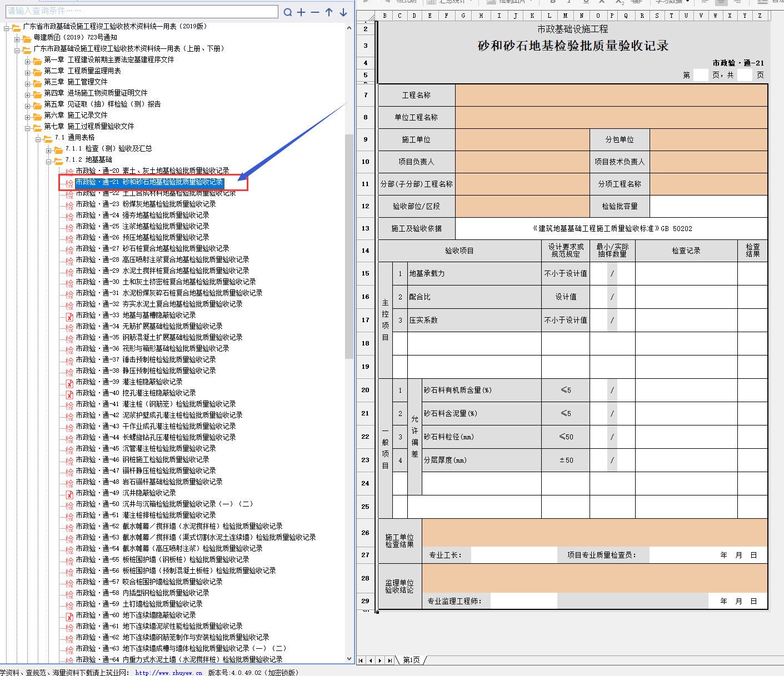Open 通-31 水泥粉煤灰碎石桩复合地基 record
Viewport: 784px width, 676px height.
(x=169, y=293)
